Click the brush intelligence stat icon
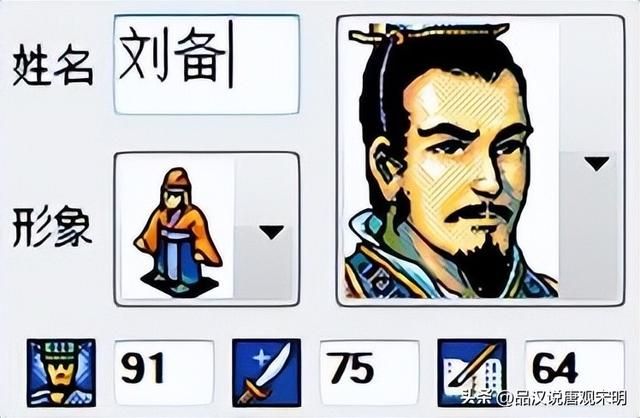Image resolution: width=640 pixels, height=418 pixels. (x=472, y=373)
